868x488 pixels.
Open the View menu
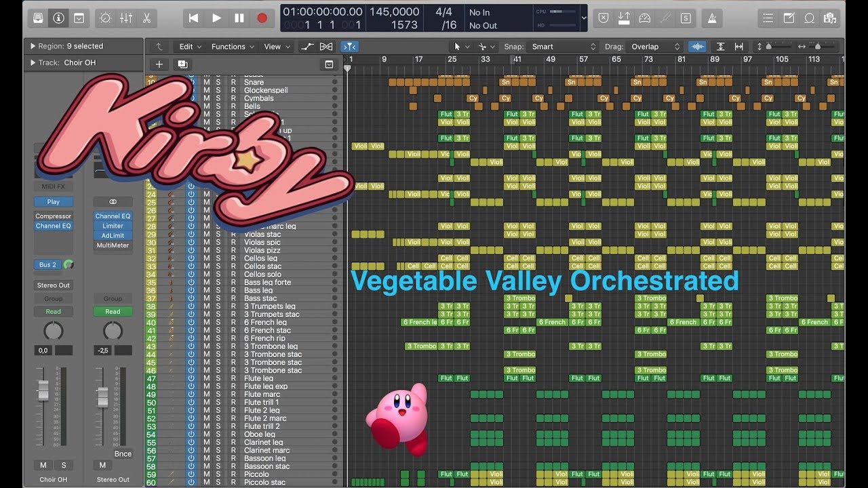coord(276,47)
